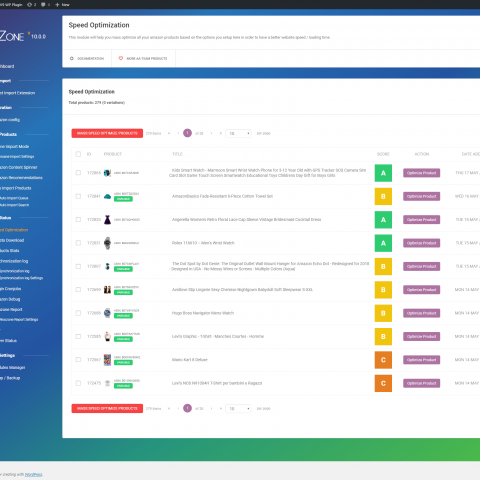The image size is (480, 480).
Task: Click the green A score badge for Kids Smart Watch
Action: point(383,173)
